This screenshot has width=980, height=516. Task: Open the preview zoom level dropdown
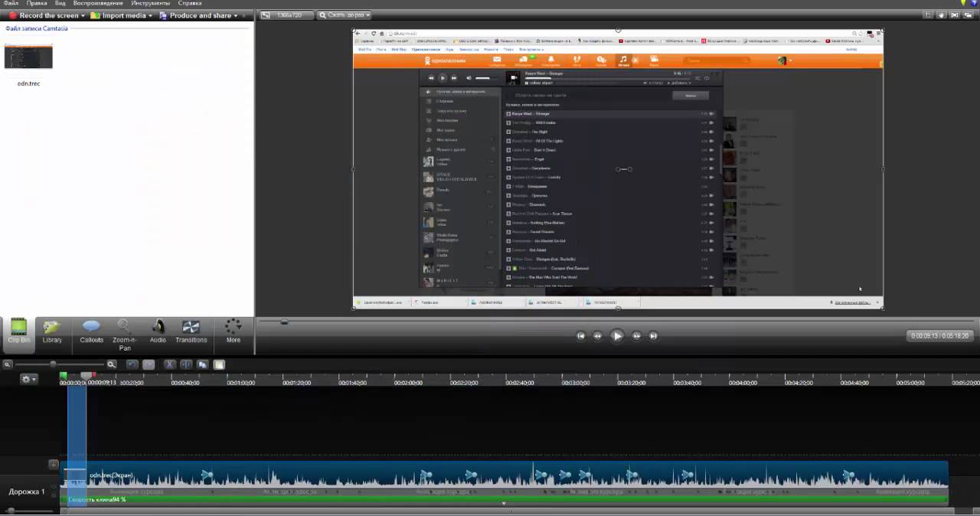tap(344, 15)
